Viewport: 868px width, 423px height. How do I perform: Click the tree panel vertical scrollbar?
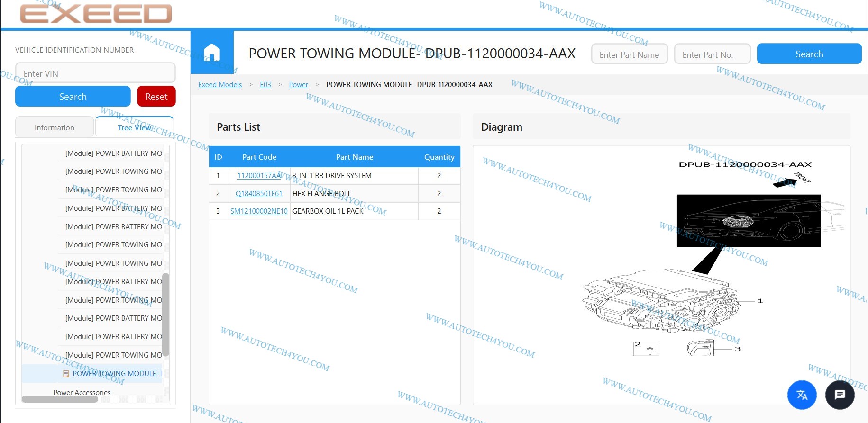(166, 315)
